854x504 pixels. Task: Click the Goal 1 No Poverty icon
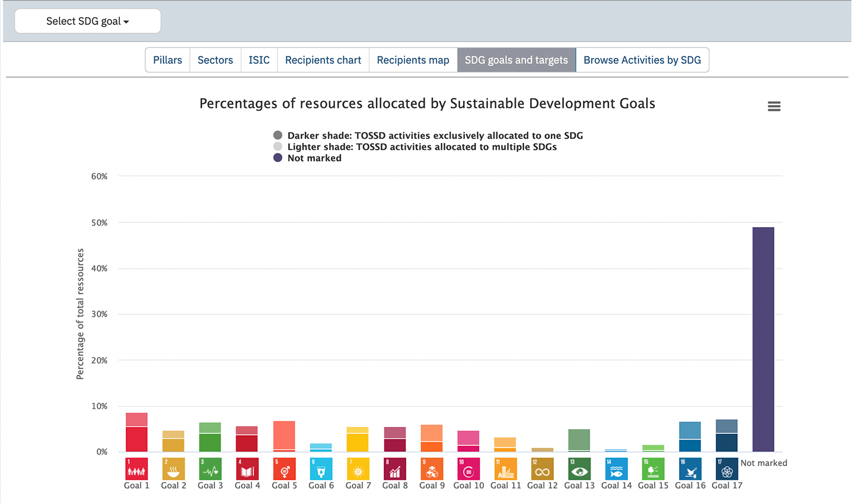click(x=136, y=468)
